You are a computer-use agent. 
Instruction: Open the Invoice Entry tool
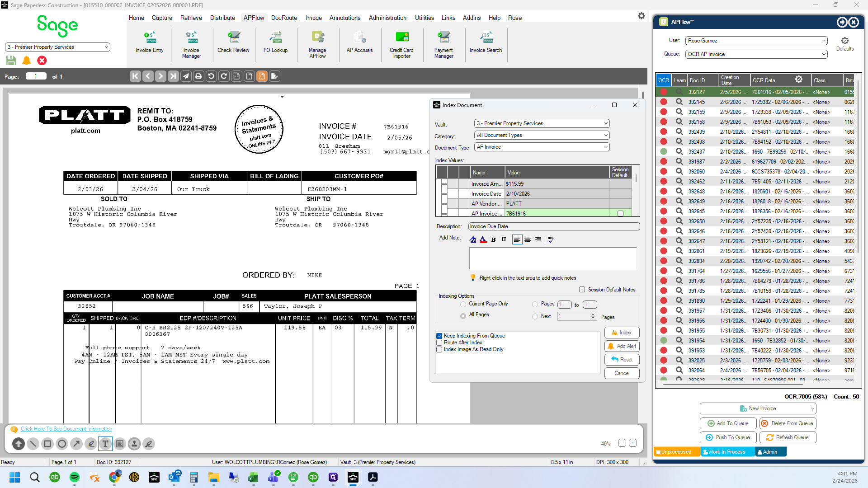point(149,42)
